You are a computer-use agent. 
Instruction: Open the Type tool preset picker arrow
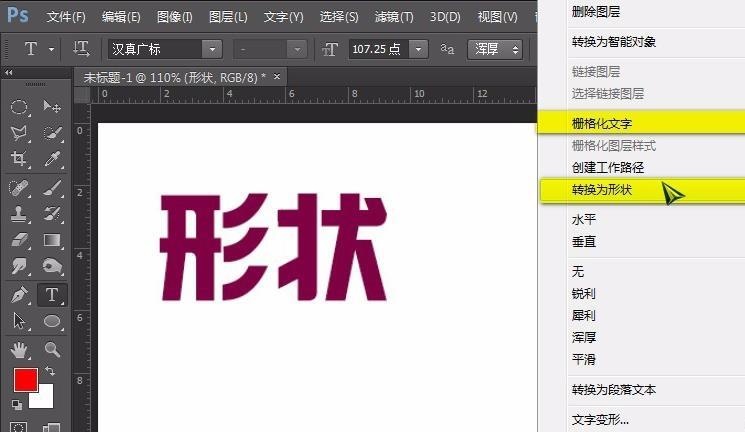click(x=51, y=49)
